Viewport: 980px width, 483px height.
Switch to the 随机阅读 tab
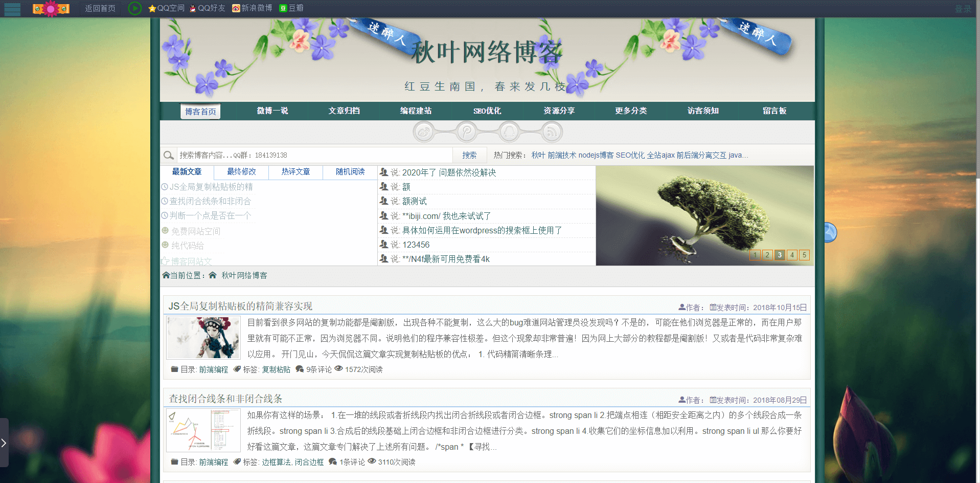coord(350,172)
